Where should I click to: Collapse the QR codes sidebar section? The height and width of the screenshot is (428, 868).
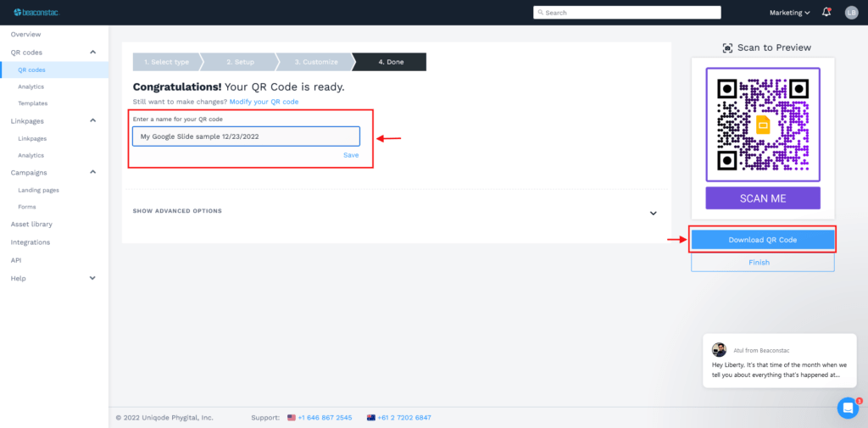pyautogui.click(x=93, y=52)
